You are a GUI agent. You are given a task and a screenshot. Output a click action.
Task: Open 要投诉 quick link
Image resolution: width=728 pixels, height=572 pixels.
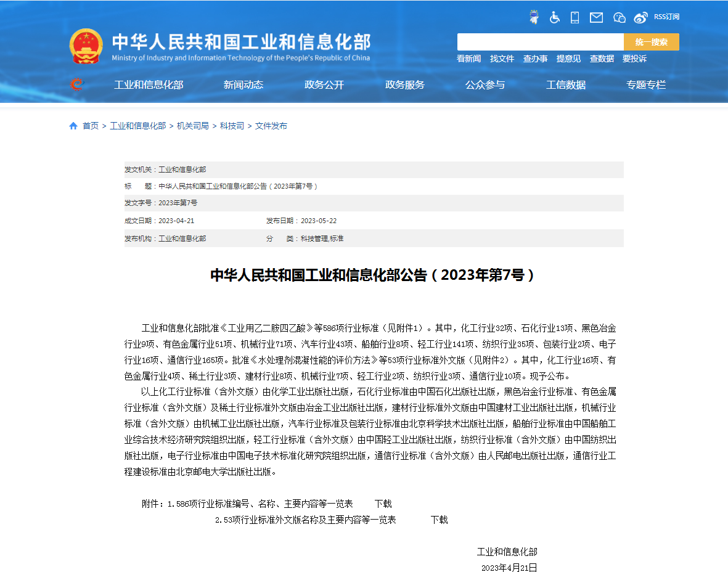(x=635, y=59)
